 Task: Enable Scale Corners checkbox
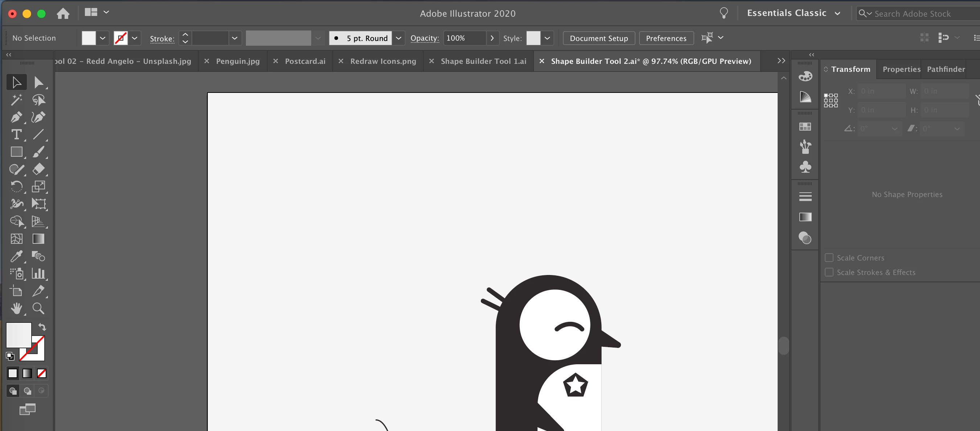[x=829, y=258]
